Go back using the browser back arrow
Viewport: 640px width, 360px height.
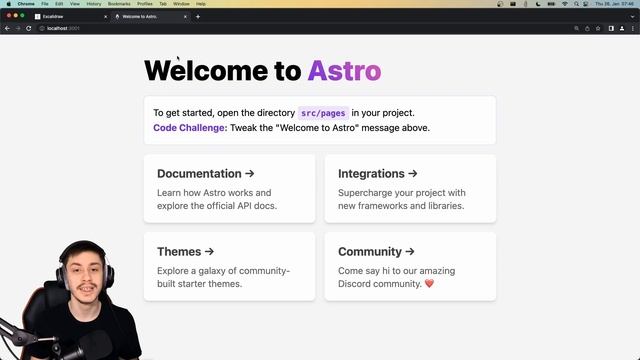7,28
